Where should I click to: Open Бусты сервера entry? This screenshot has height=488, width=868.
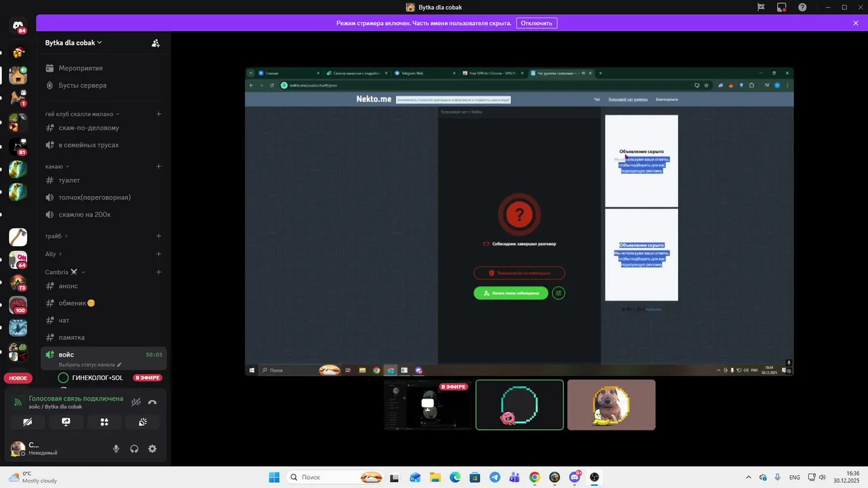point(104,85)
